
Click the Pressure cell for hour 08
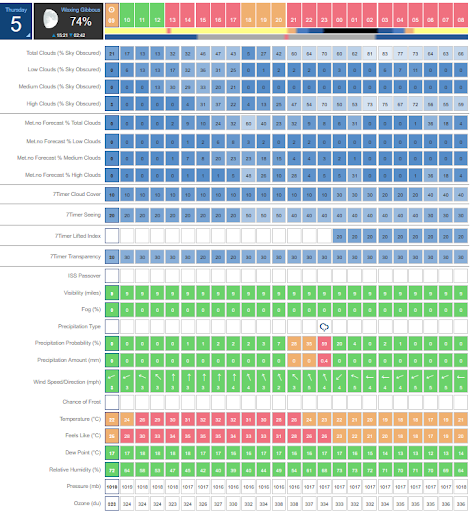coord(461,487)
